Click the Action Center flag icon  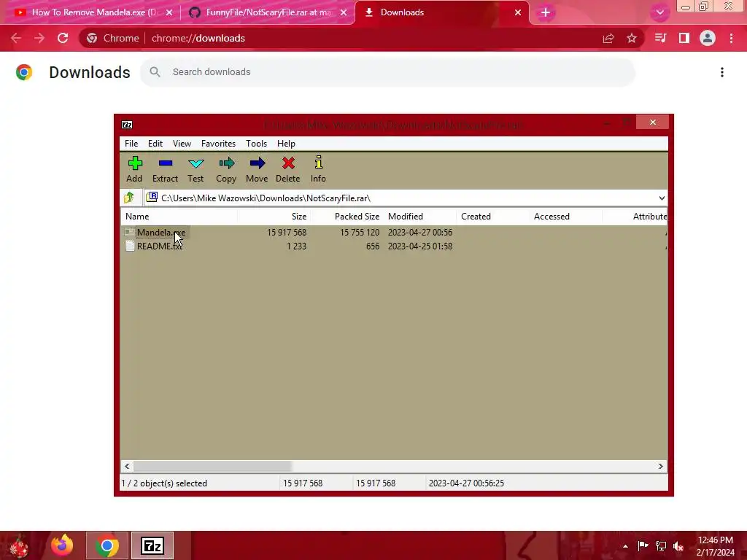[x=643, y=545]
